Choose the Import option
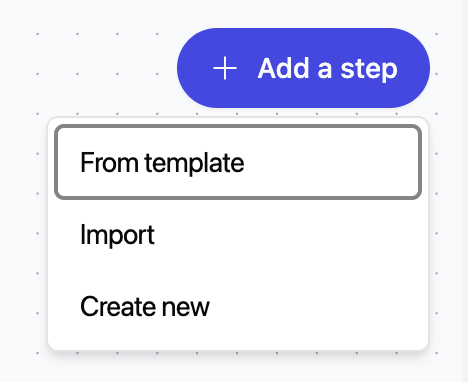 point(238,234)
